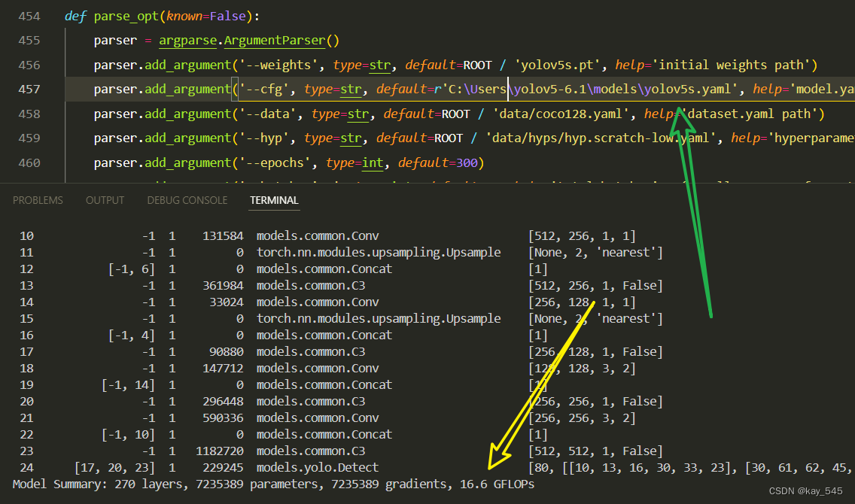Select the DEBUG CONSOLE tab

[187, 199]
